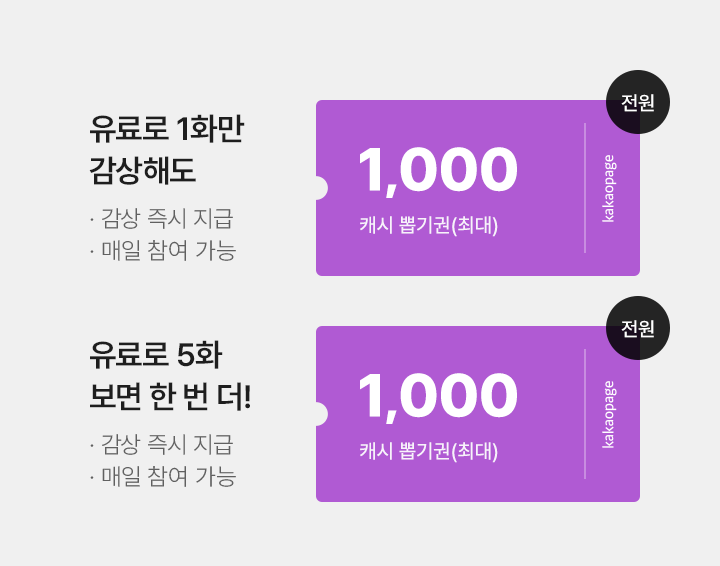Image resolution: width=720 pixels, height=566 pixels.
Task: Click first 매일 참여 가능 bullet text
Action: click(x=163, y=250)
